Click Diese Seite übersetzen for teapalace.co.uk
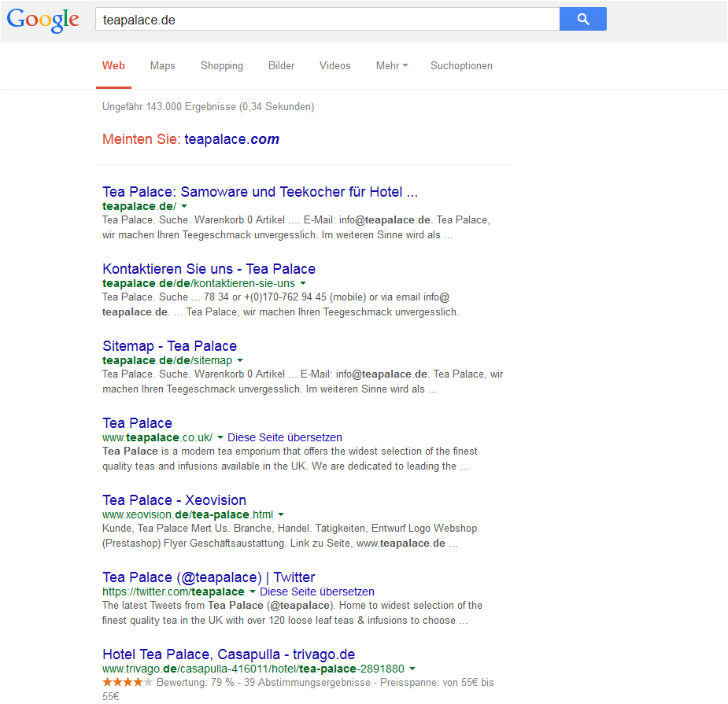This screenshot has width=728, height=704. 285,437
